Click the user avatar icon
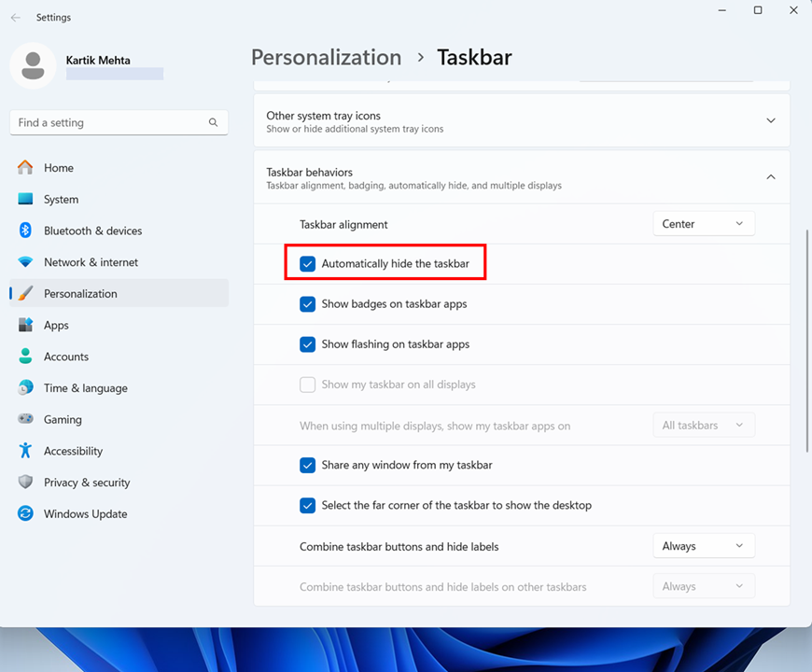This screenshot has width=812, height=672. point(34,65)
